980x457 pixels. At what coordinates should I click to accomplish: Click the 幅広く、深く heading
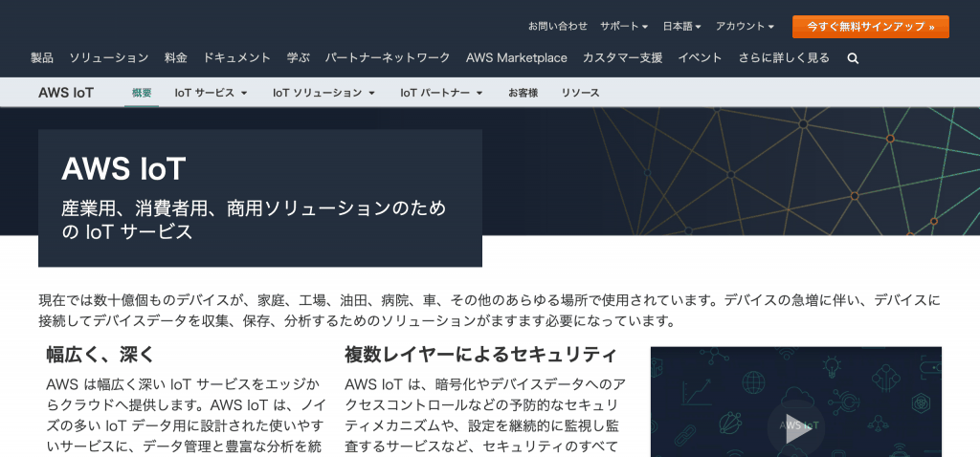click(100, 355)
